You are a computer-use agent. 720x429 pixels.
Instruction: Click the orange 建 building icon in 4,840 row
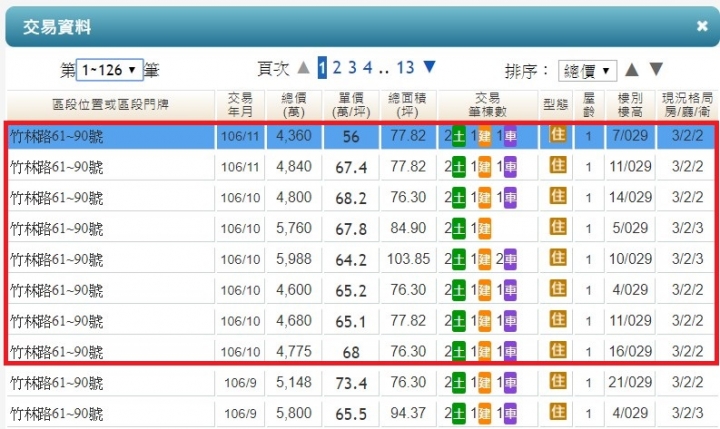click(484, 167)
